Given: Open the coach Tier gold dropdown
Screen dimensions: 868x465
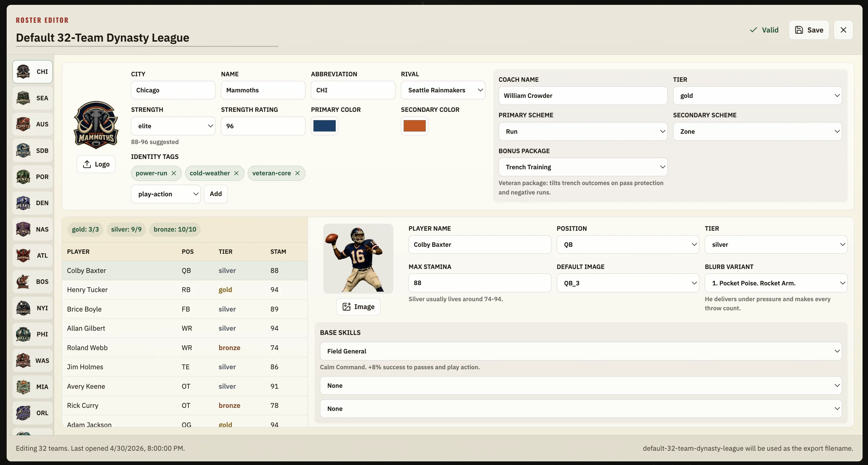Looking at the screenshot, I should [x=757, y=96].
